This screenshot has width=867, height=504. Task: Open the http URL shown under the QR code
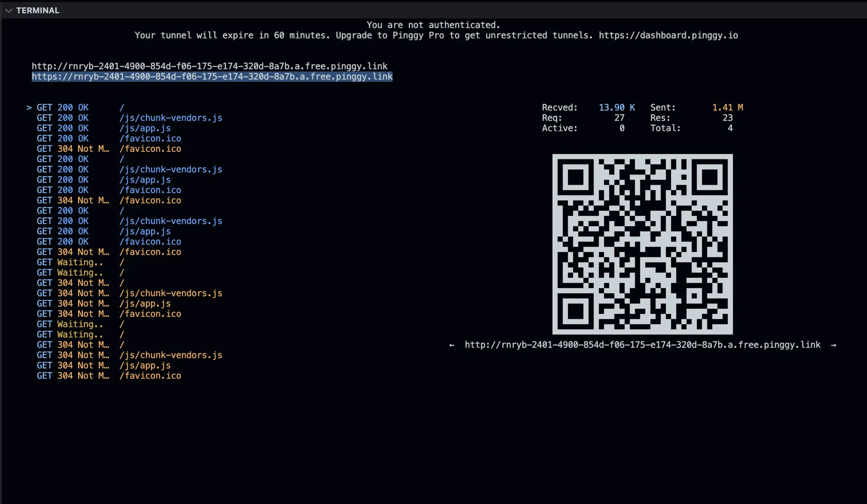coord(643,345)
